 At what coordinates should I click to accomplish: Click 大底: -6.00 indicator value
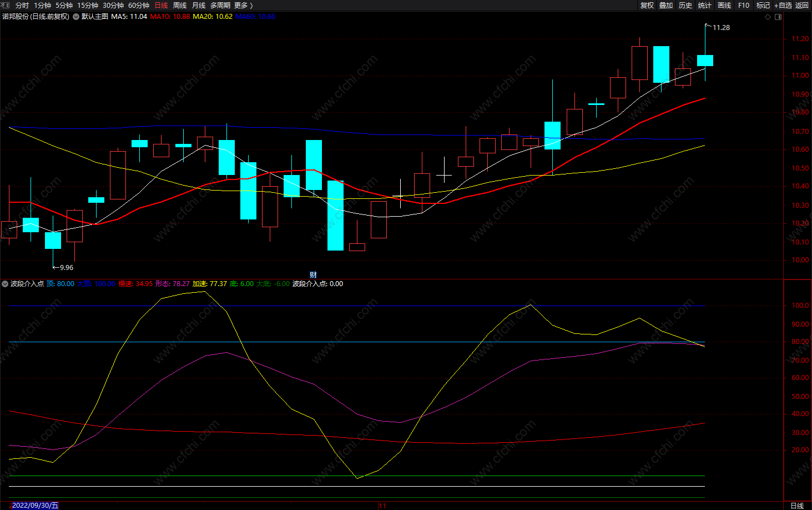[273, 284]
